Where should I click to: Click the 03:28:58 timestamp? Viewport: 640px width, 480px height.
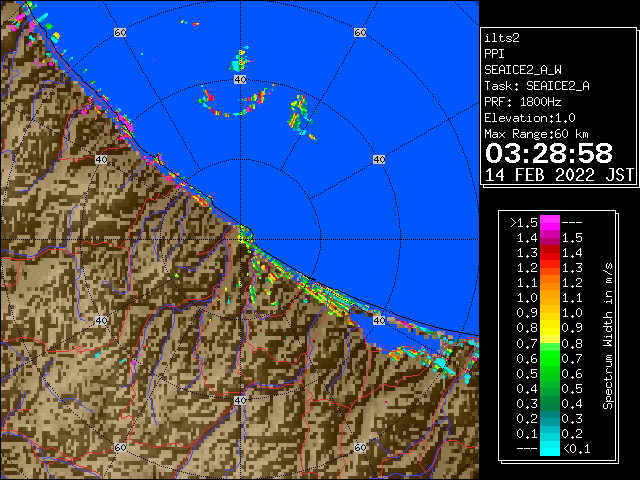(x=549, y=153)
